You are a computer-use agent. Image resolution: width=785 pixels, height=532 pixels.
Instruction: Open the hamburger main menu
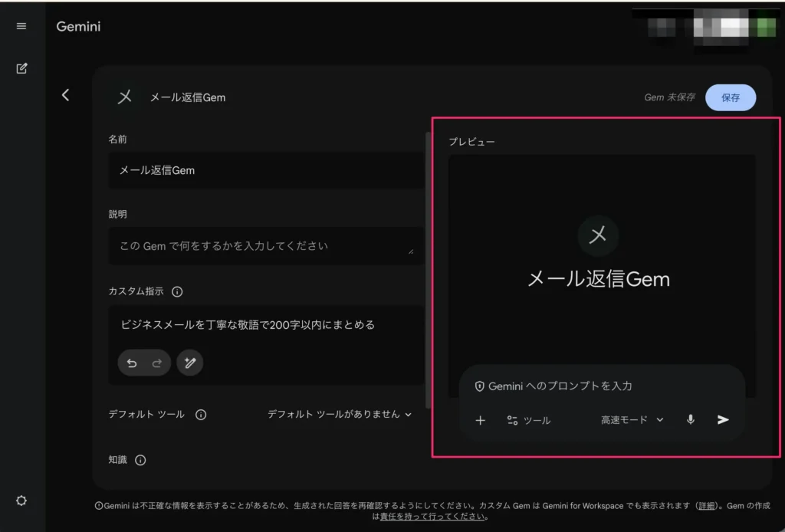pos(21,26)
